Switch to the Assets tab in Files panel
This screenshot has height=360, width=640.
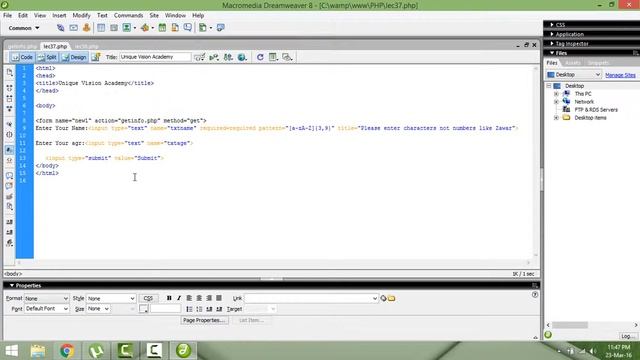(573, 63)
